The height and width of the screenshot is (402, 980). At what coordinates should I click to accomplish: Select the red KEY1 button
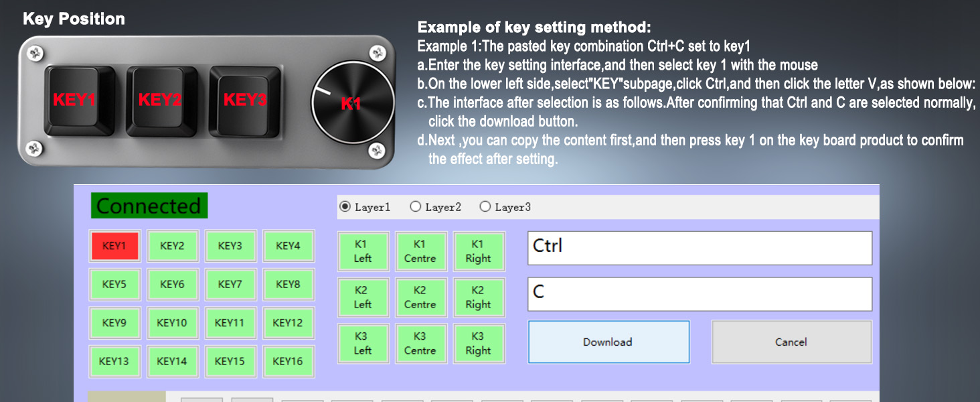tap(114, 246)
